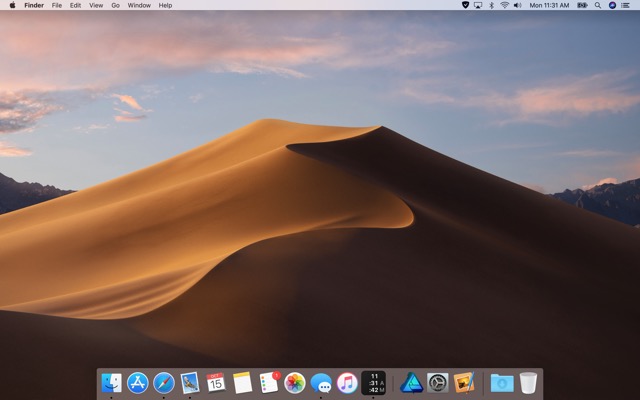Open the AirPlay display menu
This screenshot has height=400, width=640.
pyautogui.click(x=478, y=5)
